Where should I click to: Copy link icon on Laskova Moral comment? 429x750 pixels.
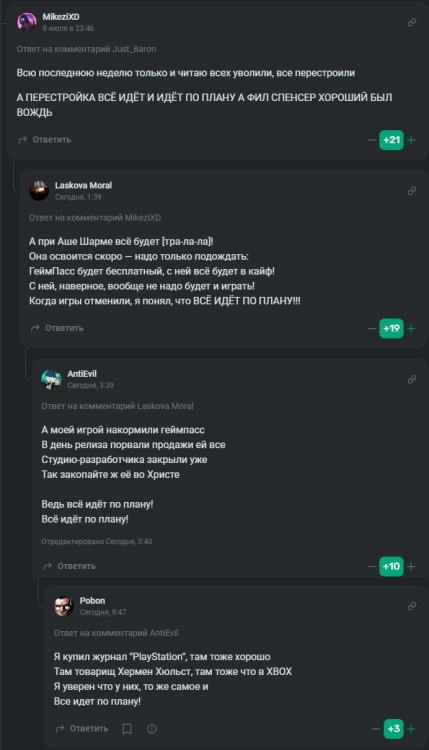click(x=411, y=191)
